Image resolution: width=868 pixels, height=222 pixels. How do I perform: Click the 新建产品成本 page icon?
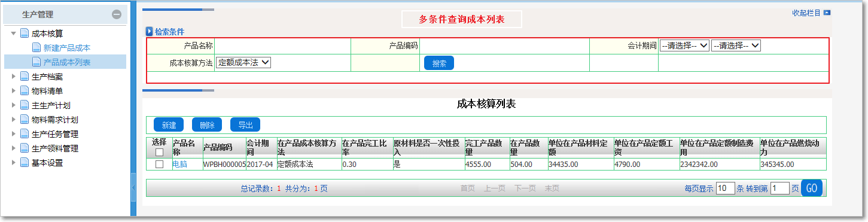(36, 48)
